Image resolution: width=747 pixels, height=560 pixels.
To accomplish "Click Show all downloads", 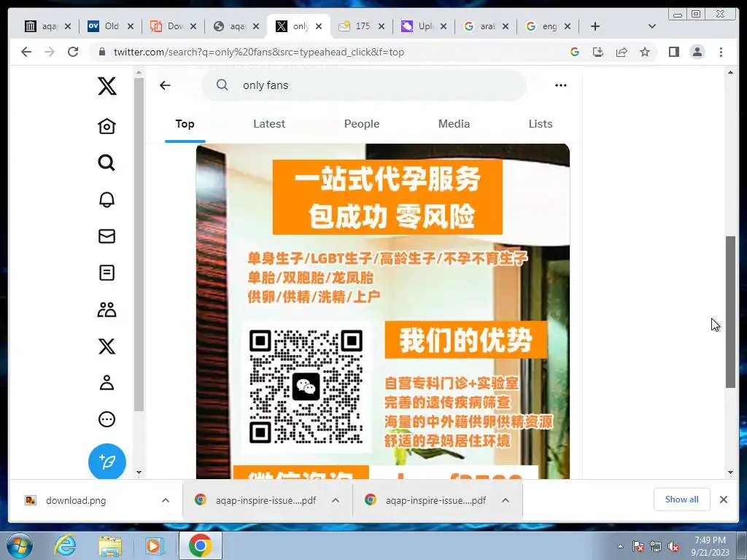I will [682, 499].
